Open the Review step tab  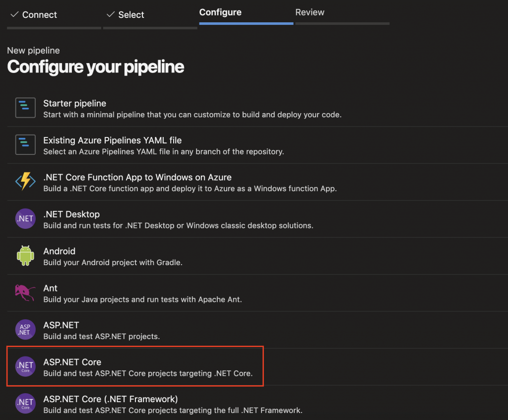click(310, 12)
